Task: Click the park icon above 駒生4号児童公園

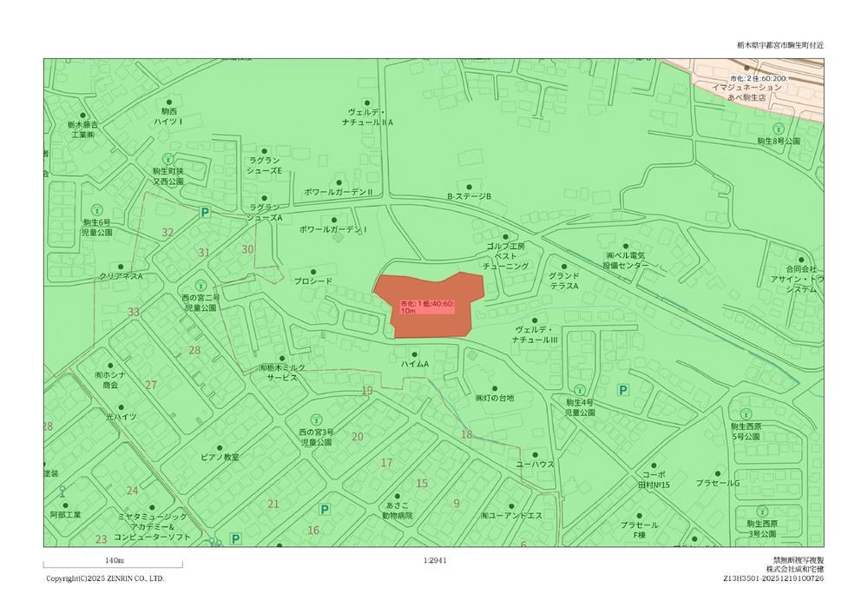Action: pos(580,390)
